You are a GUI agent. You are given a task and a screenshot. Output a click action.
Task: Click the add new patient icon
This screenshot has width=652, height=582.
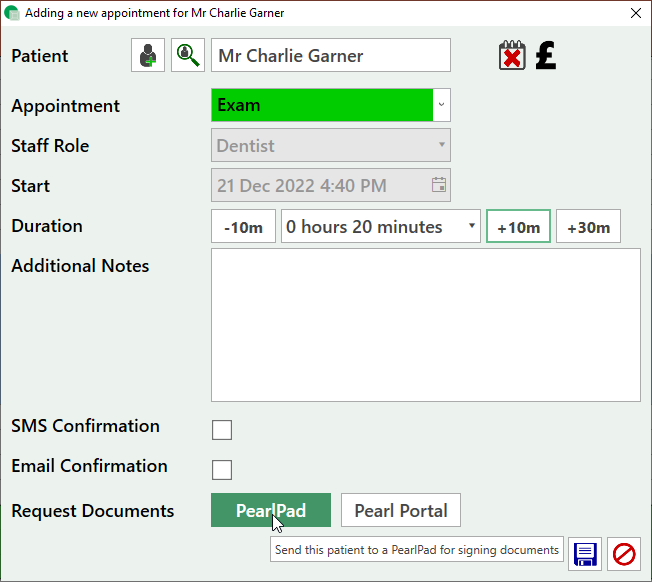(148, 56)
